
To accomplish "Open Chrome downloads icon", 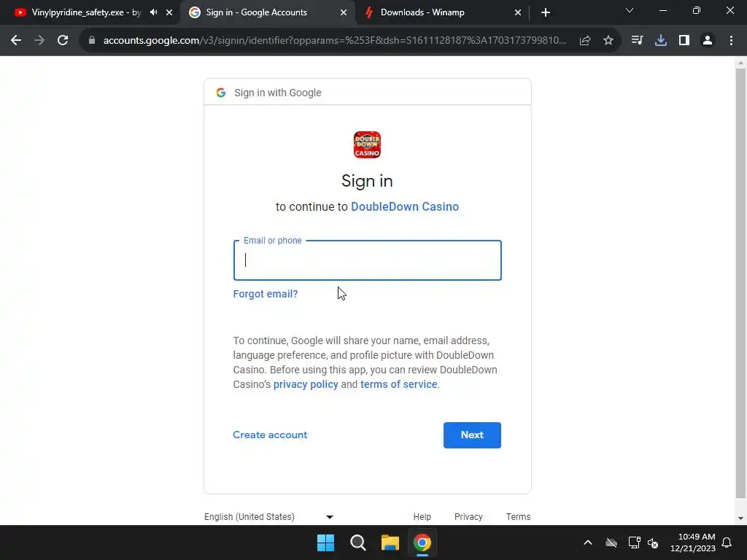I will [661, 41].
